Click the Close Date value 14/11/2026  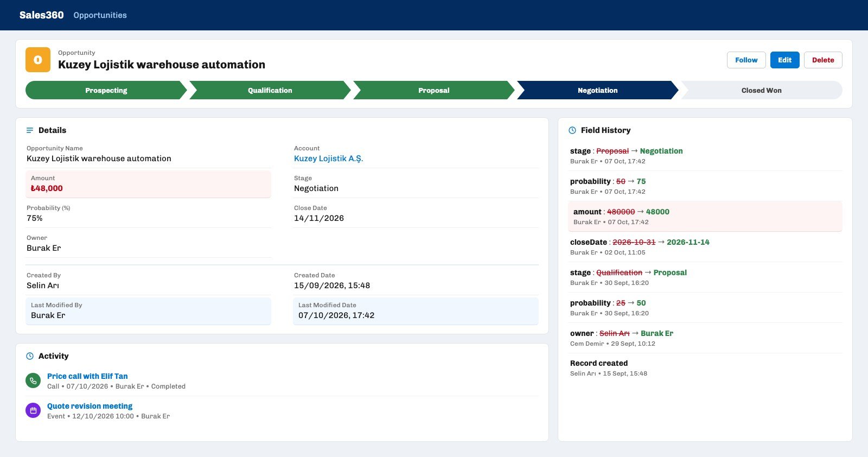coord(319,218)
